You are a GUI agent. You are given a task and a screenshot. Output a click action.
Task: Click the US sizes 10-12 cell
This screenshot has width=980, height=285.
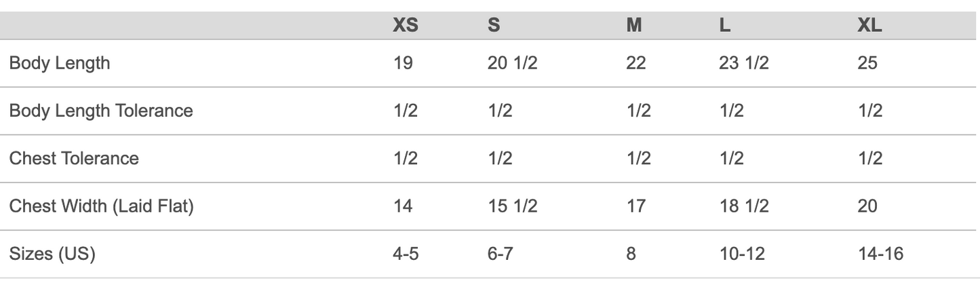[x=742, y=254]
